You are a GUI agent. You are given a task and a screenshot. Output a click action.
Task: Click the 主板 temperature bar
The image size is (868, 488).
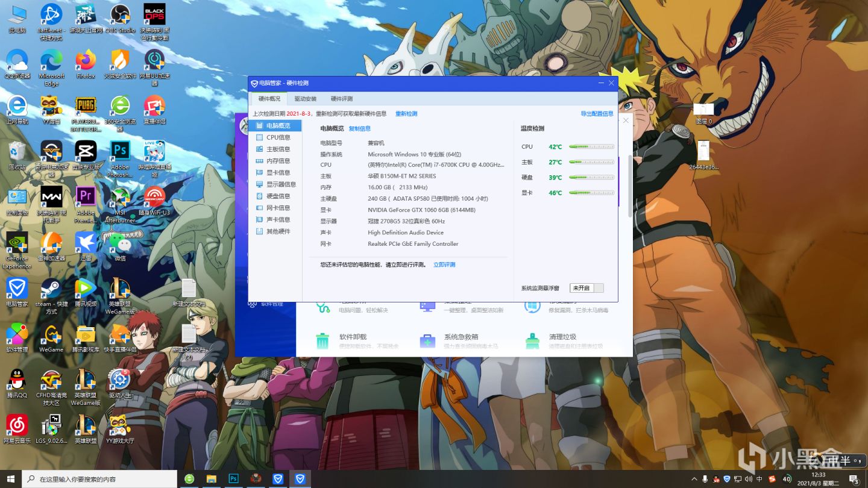click(591, 161)
